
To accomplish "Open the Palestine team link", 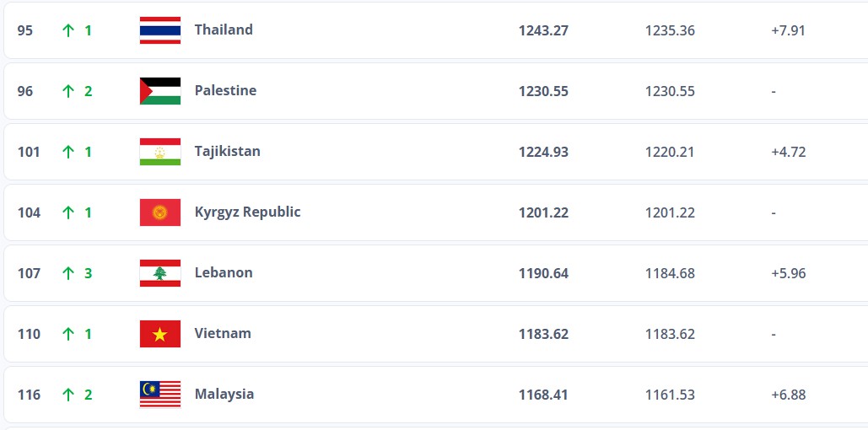I will [x=225, y=90].
